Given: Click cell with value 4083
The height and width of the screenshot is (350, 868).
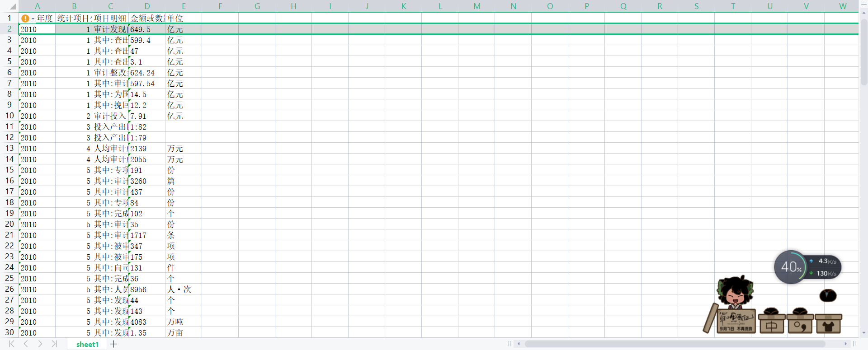Looking at the screenshot, I should tap(147, 322).
